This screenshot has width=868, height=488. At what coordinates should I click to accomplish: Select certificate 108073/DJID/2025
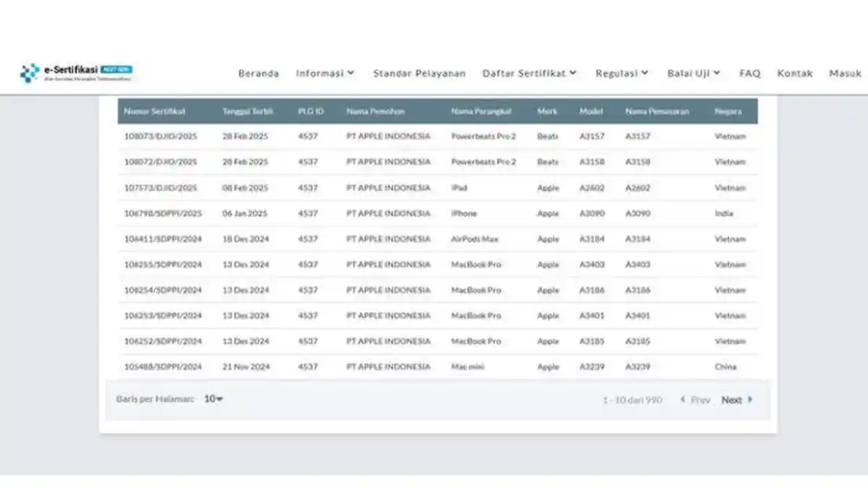[161, 137]
